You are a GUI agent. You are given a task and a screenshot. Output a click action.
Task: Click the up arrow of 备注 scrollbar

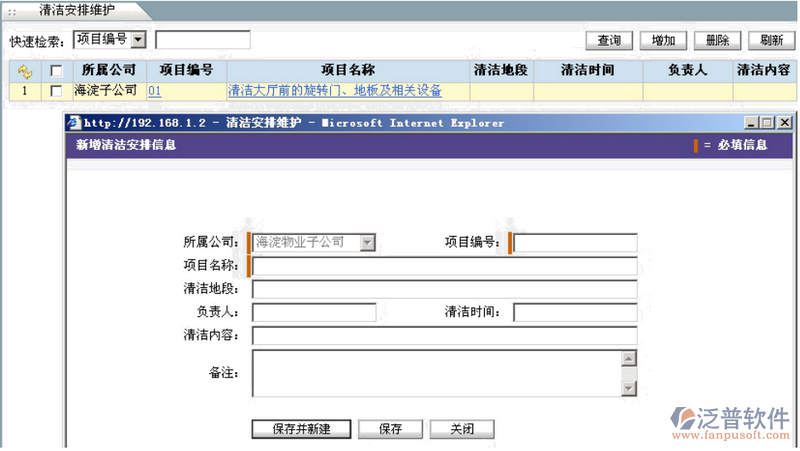[628, 358]
